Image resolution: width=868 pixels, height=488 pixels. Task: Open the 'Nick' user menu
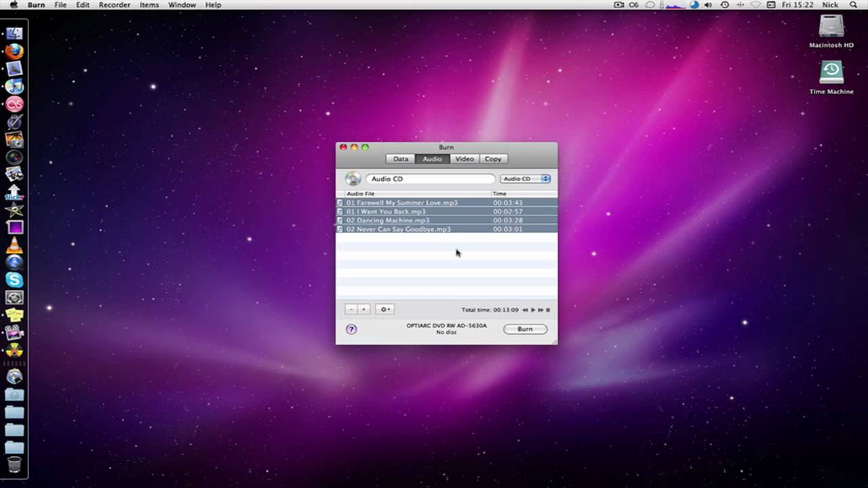tap(830, 5)
